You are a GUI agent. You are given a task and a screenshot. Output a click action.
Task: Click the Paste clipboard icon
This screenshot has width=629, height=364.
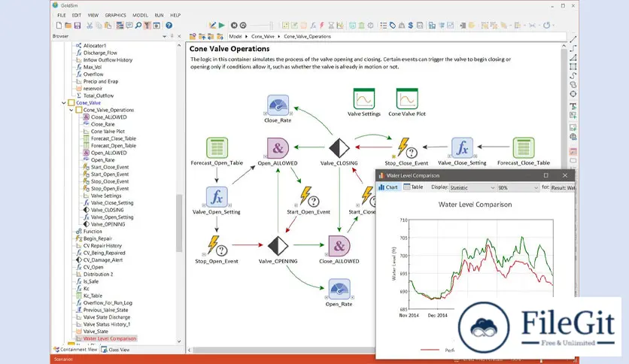click(108, 26)
